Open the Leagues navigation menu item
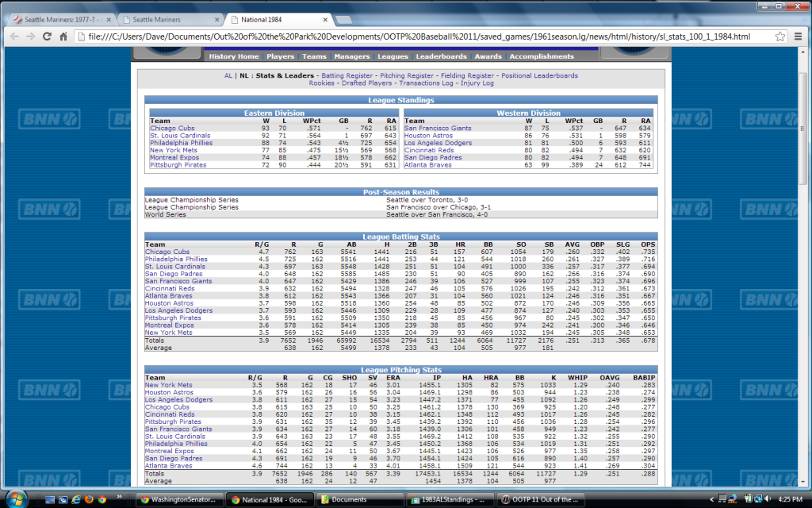Image resolution: width=812 pixels, height=508 pixels. 393,56
